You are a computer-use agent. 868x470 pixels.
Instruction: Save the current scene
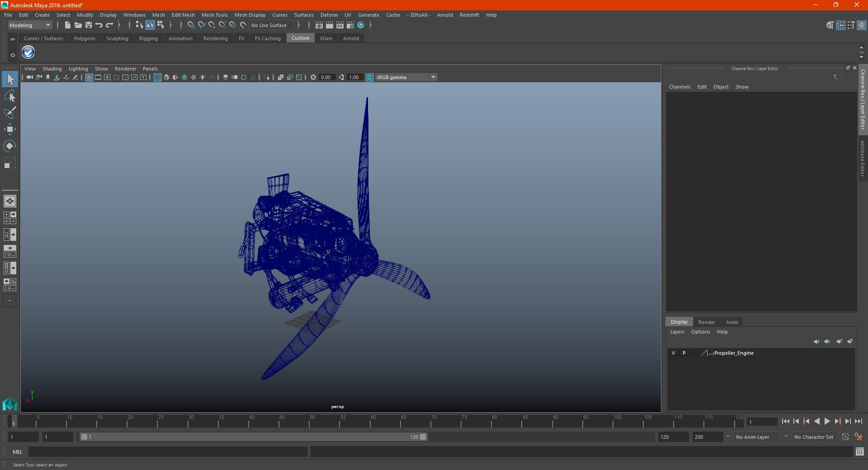click(89, 25)
